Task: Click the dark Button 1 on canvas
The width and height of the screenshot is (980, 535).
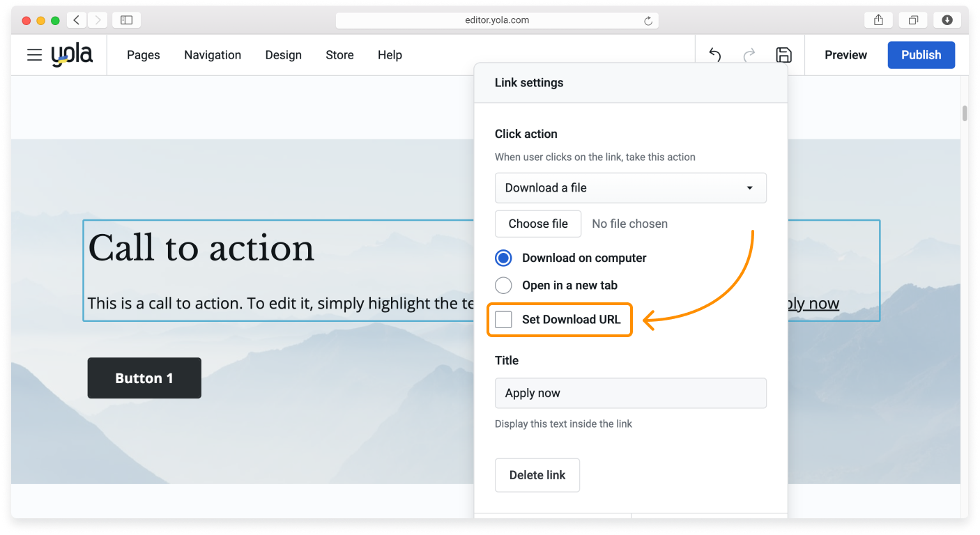Action: point(144,378)
